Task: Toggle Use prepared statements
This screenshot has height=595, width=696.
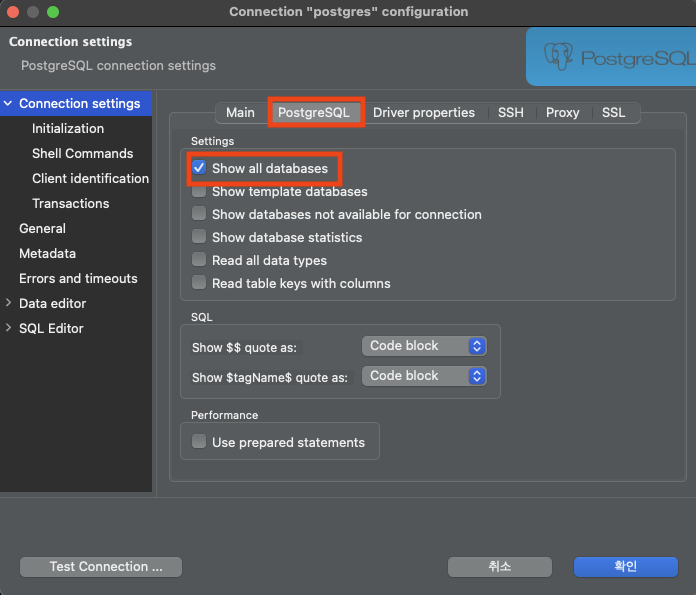Action: (x=199, y=442)
